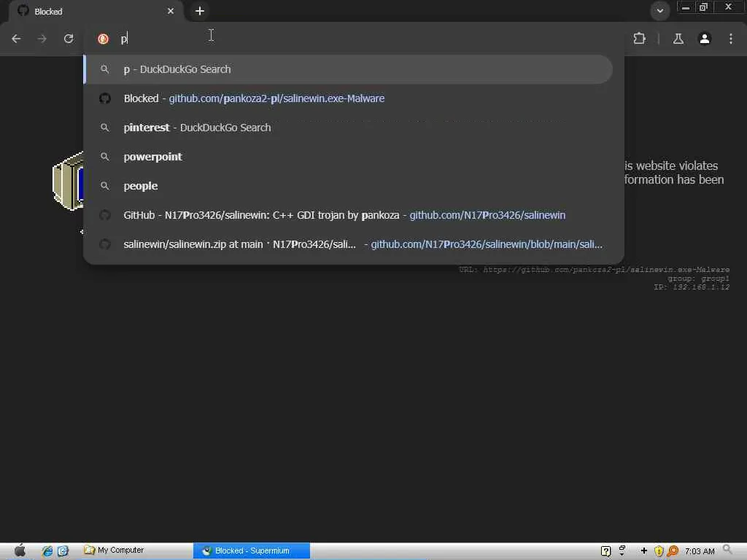Open the three-dot browser menu
Screen dimensions: 747x560
click(731, 39)
